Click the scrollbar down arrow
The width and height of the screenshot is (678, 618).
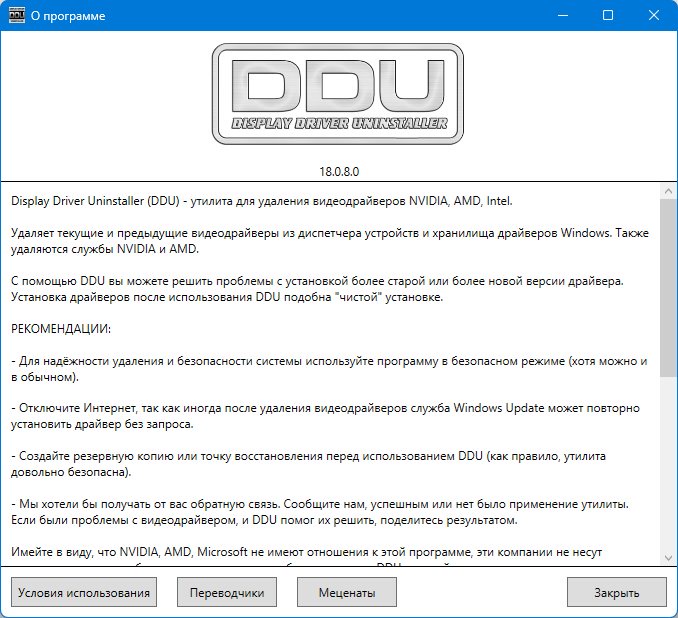pos(668,558)
